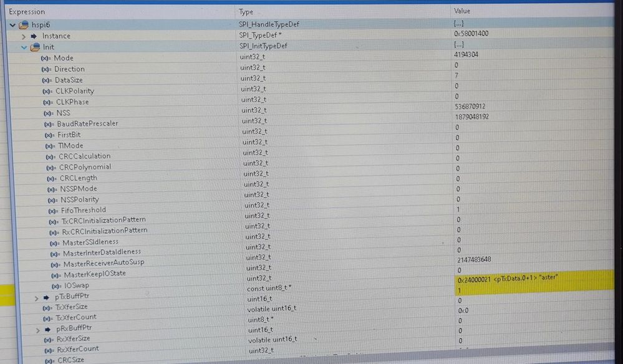Click the variable icon beside CLKPhase
Screen dimensions: 623x364
click(x=48, y=102)
